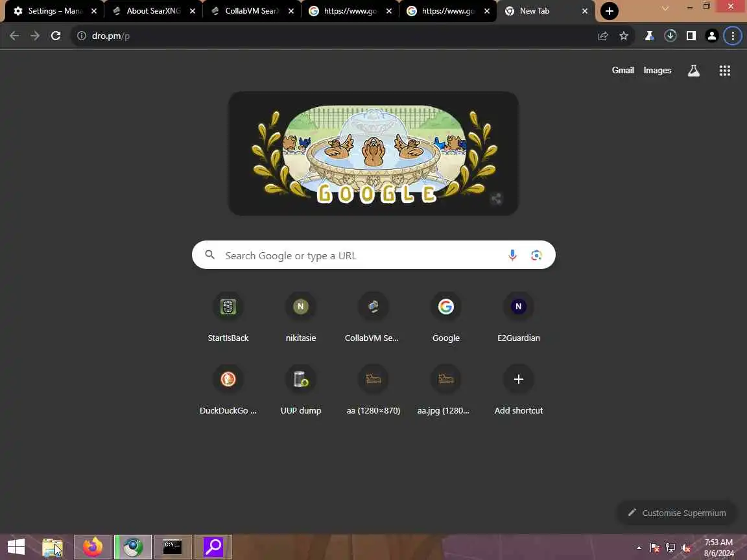Viewport: 747px width, 560px height.
Task: Close the Settings tab
Action: point(94,11)
